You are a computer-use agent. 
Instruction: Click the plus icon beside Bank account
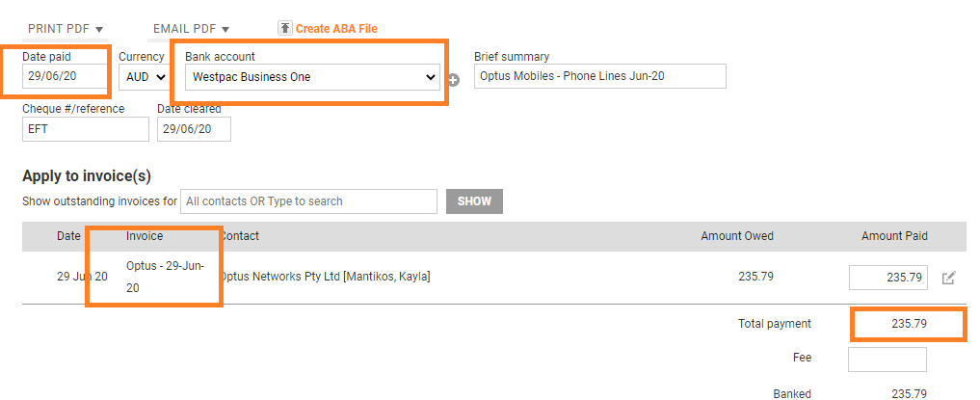pos(453,79)
